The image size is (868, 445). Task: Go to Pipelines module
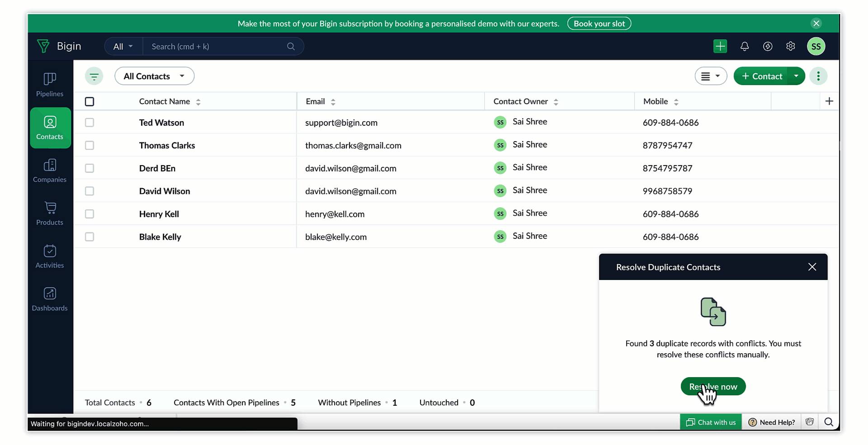click(50, 85)
